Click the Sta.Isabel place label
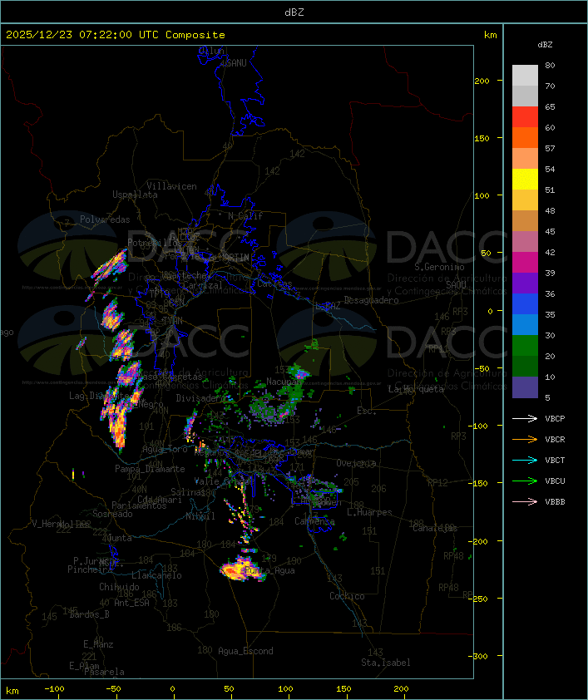This screenshot has height=700, width=588. [x=386, y=663]
